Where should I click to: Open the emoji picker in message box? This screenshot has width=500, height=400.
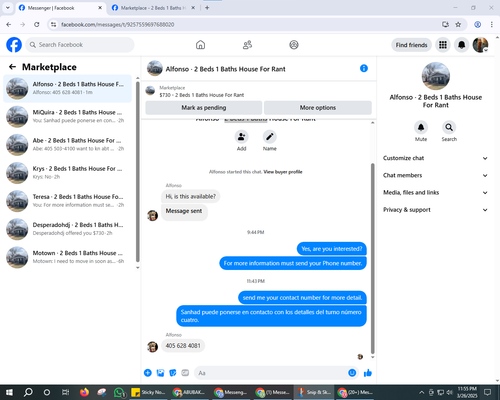[x=352, y=373]
